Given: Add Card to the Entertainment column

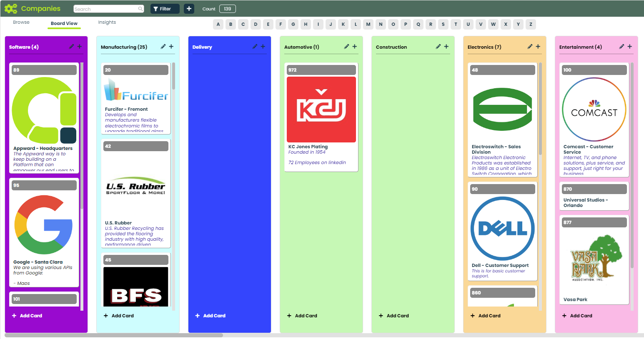Looking at the screenshot, I should (577, 316).
